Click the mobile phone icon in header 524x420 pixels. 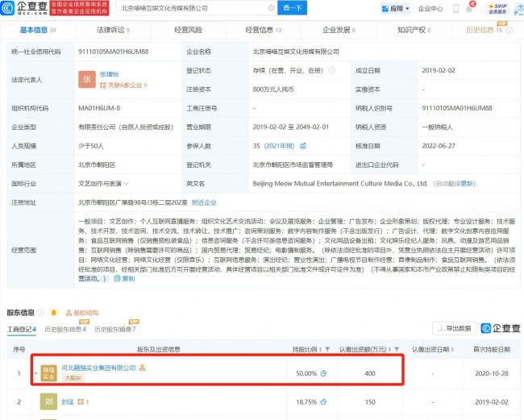point(455,9)
